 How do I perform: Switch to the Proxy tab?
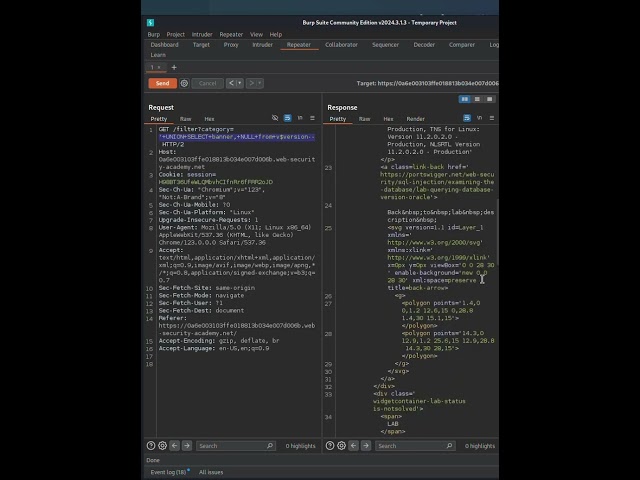[x=231, y=45]
